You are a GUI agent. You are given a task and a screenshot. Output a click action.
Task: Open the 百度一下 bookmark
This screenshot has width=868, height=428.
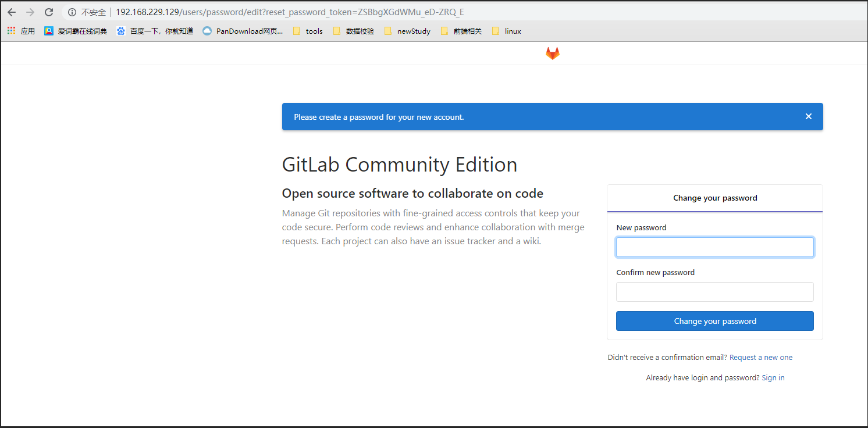point(155,31)
